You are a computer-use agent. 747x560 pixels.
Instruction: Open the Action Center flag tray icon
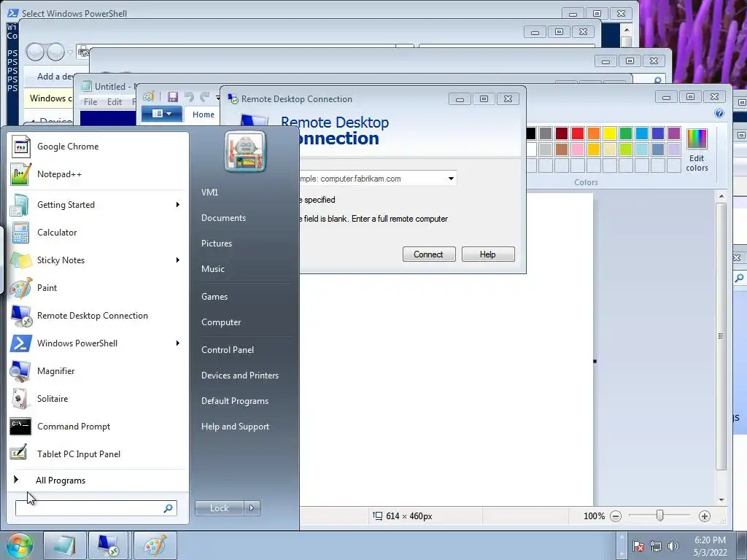point(638,546)
